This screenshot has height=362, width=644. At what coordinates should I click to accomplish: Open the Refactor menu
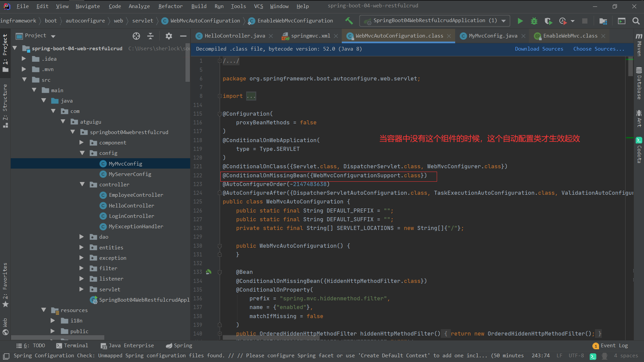[x=170, y=6]
